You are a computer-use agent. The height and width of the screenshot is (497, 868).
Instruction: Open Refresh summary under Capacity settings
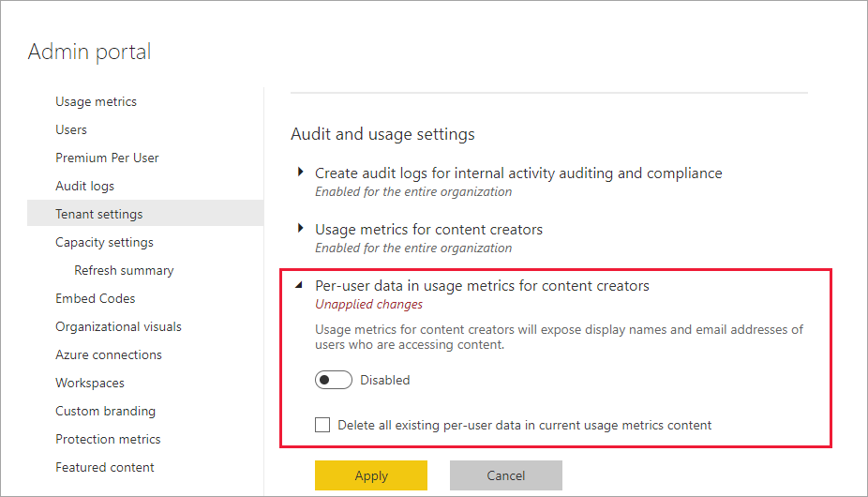click(x=124, y=270)
